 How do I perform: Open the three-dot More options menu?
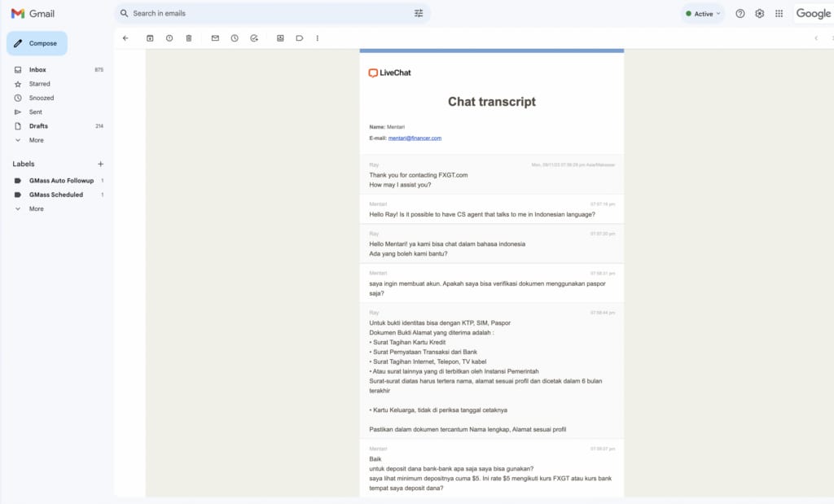click(318, 38)
